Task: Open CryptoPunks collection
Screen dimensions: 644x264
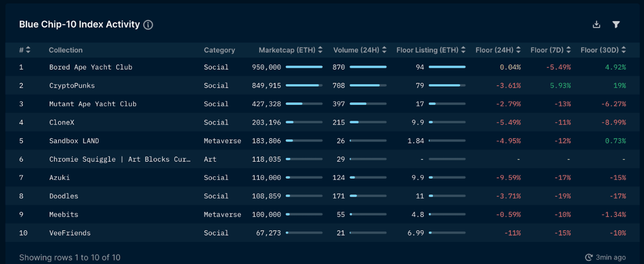Action: tap(72, 86)
